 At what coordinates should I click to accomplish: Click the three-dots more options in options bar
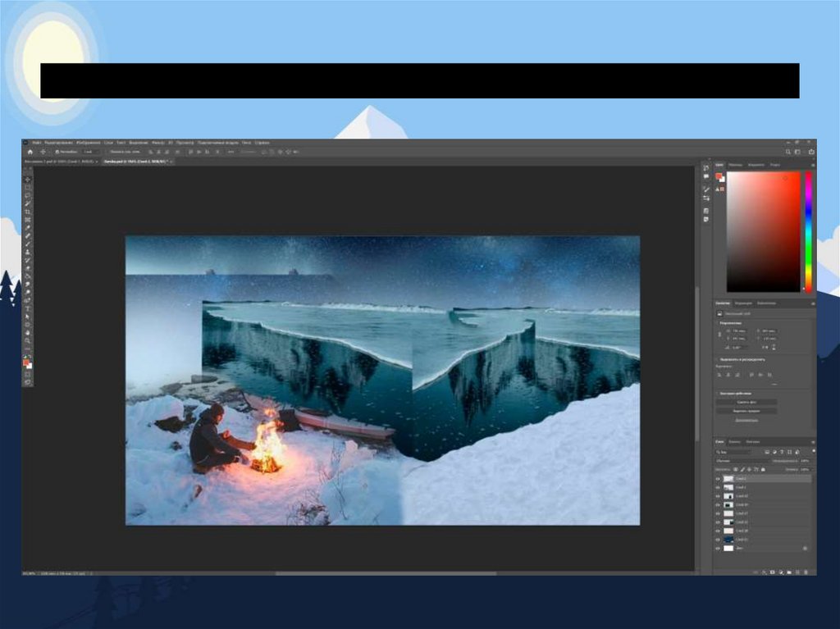point(231,153)
